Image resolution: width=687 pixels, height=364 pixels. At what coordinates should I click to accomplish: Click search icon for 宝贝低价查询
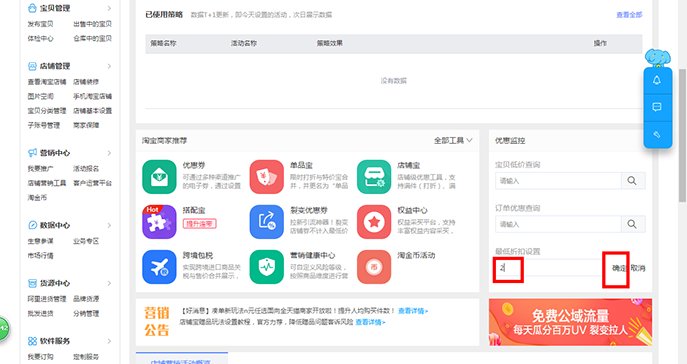coord(632,180)
